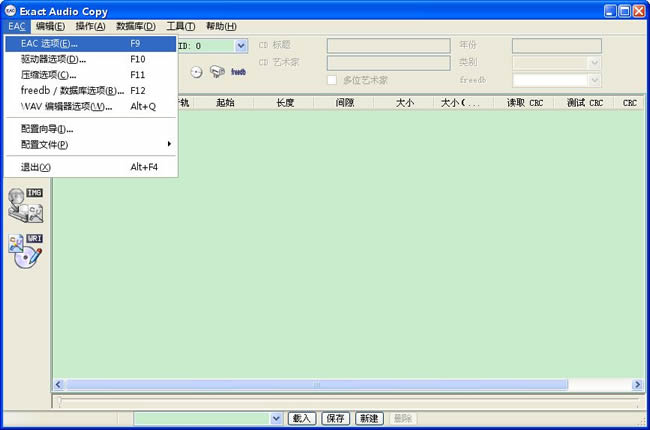
Task: Open the 工具(T) menu
Action: [180, 27]
